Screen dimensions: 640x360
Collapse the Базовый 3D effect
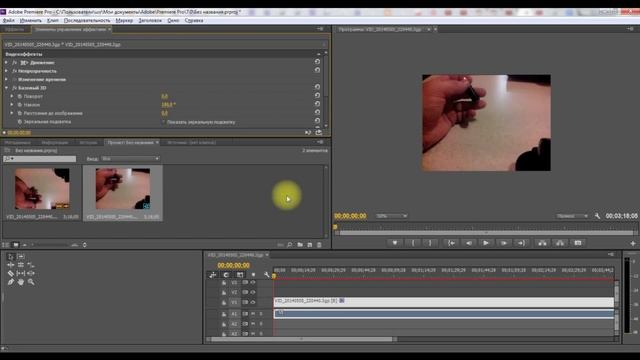pos(6,88)
